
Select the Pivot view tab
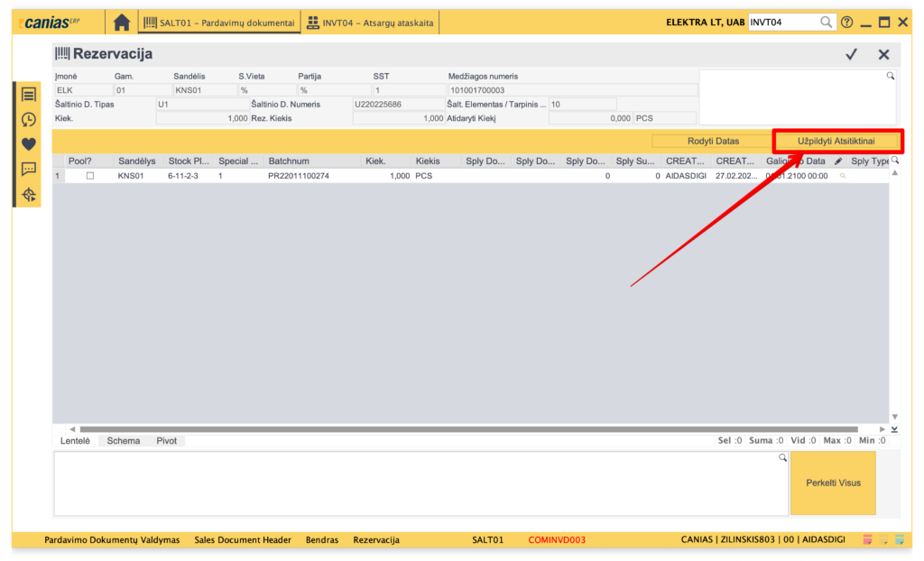pos(166,441)
